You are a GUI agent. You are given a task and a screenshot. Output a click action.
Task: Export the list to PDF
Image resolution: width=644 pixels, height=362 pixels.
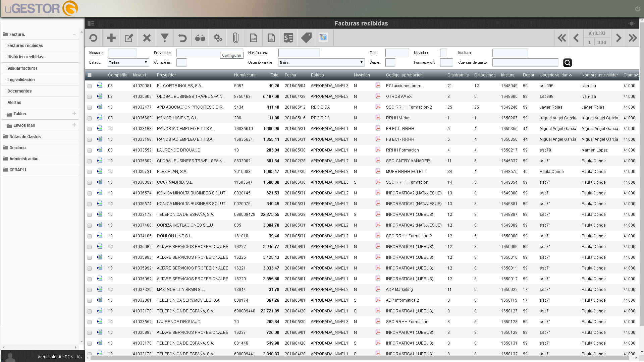coord(253,38)
